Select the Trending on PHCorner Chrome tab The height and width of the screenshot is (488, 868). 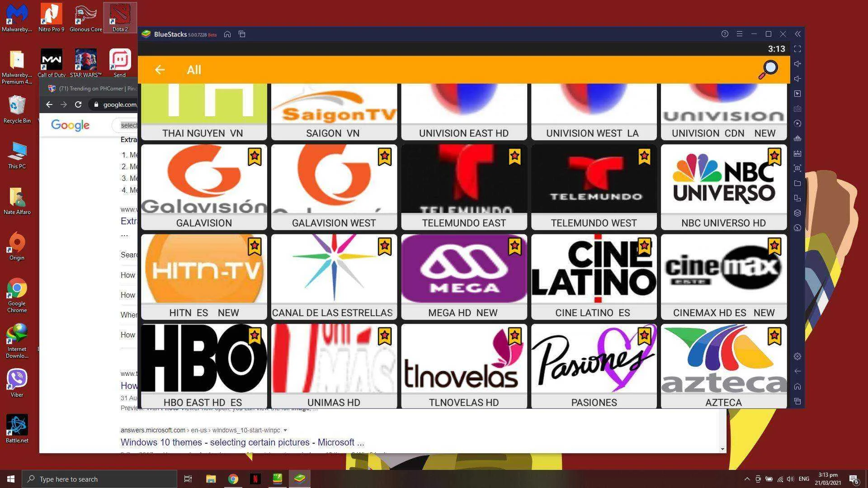pyautogui.click(x=93, y=89)
